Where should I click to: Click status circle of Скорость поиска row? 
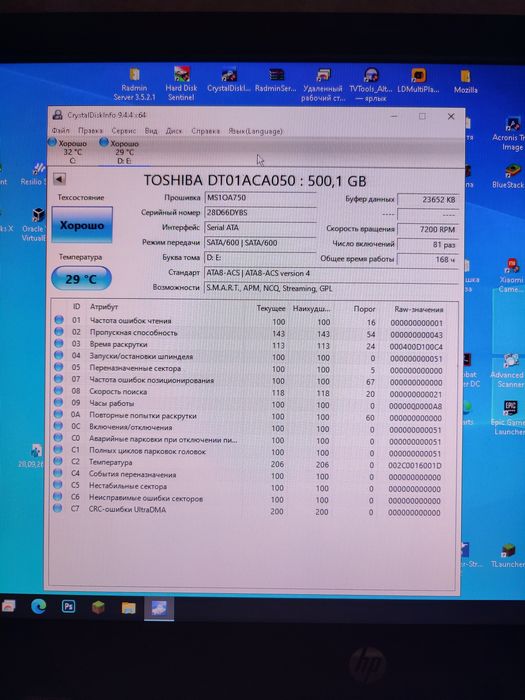click(x=58, y=391)
